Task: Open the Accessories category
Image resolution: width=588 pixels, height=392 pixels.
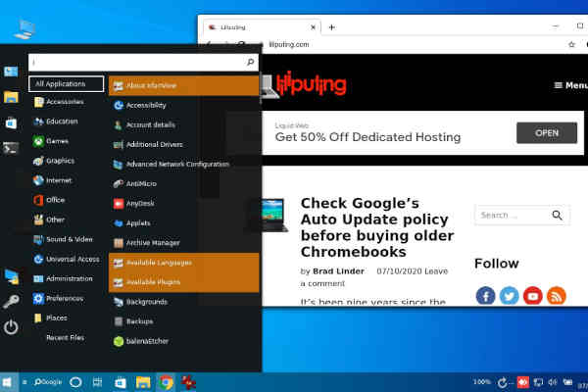Action: coord(59,102)
